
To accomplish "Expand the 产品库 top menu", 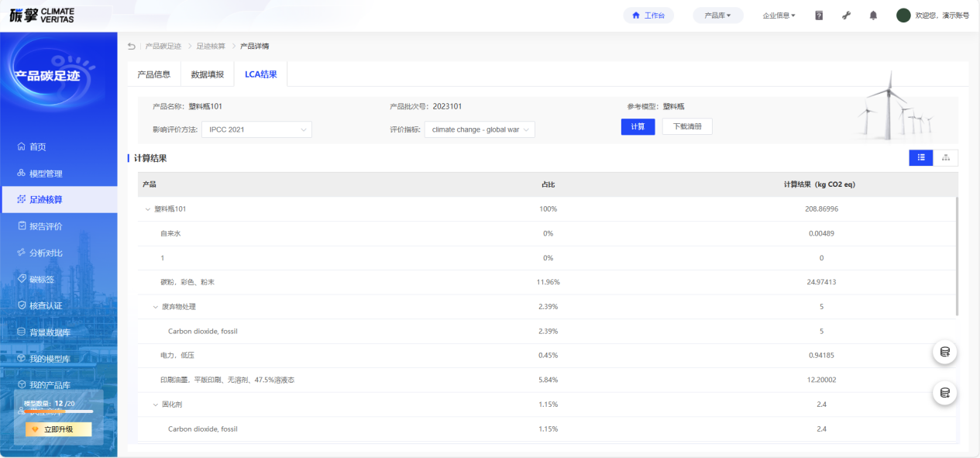I will tap(717, 15).
